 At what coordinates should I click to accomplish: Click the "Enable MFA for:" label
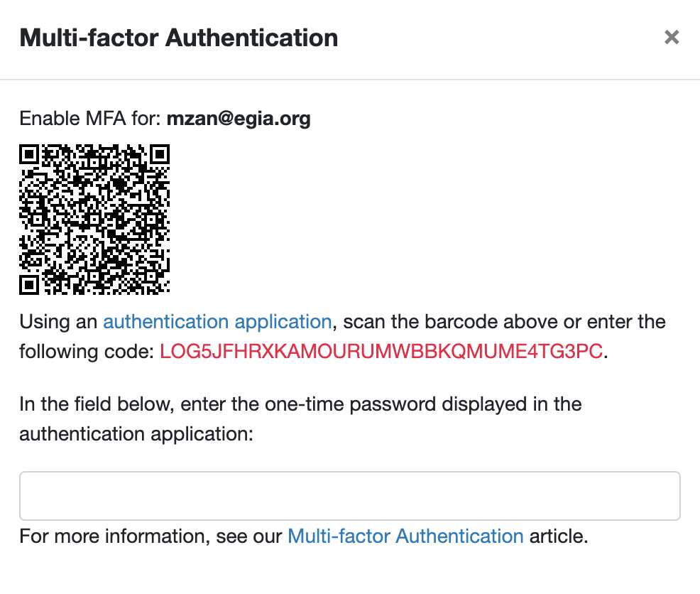click(90, 119)
